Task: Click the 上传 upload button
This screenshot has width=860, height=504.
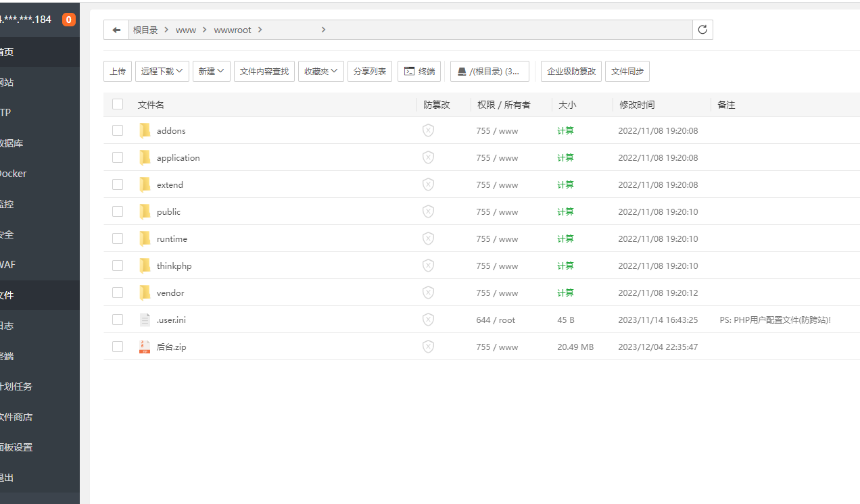Action: 118,71
